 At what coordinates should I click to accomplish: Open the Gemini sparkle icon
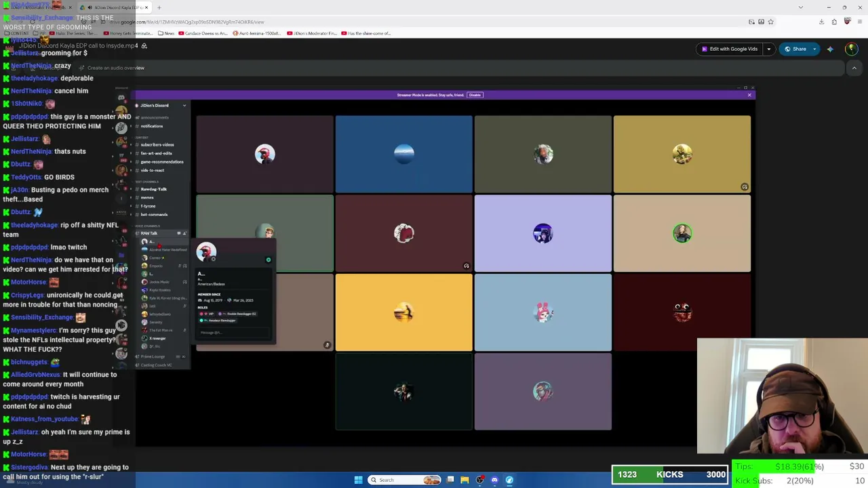click(x=830, y=49)
